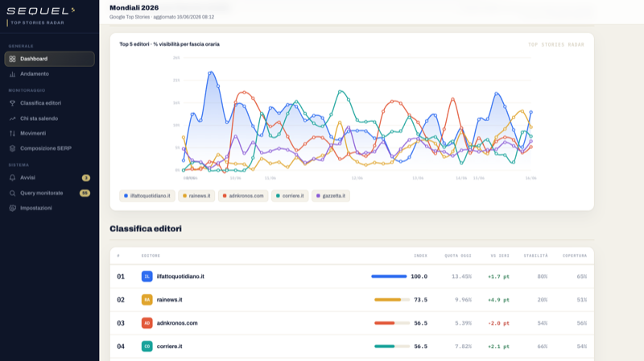Click the Query monitorate count badge
Screen dimensions: 644x361
[x=85, y=193]
